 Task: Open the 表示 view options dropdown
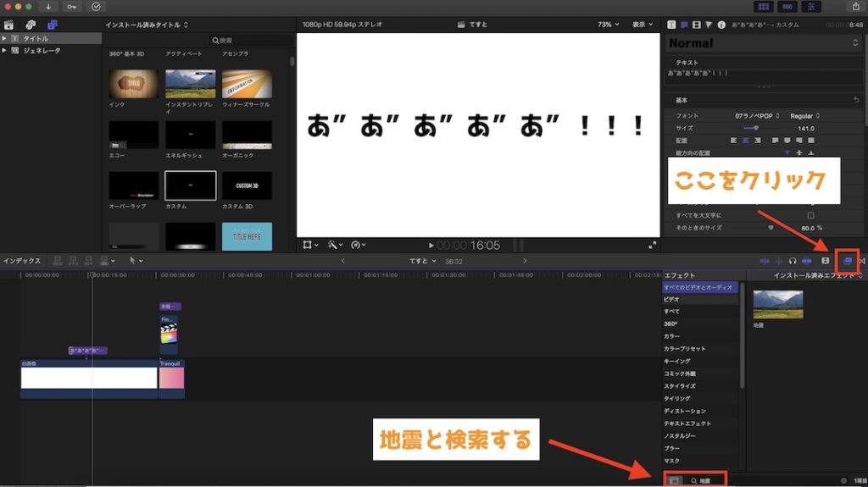(643, 25)
